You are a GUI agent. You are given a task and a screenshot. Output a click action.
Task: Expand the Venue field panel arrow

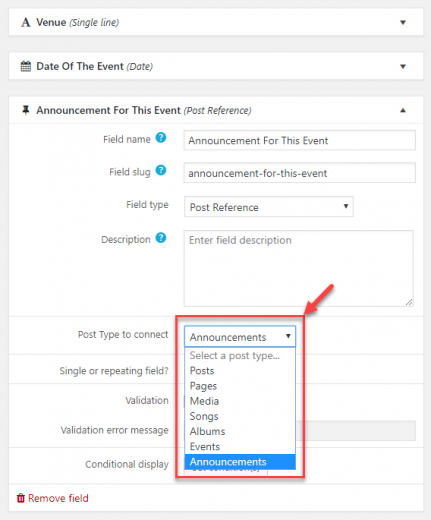(403, 22)
